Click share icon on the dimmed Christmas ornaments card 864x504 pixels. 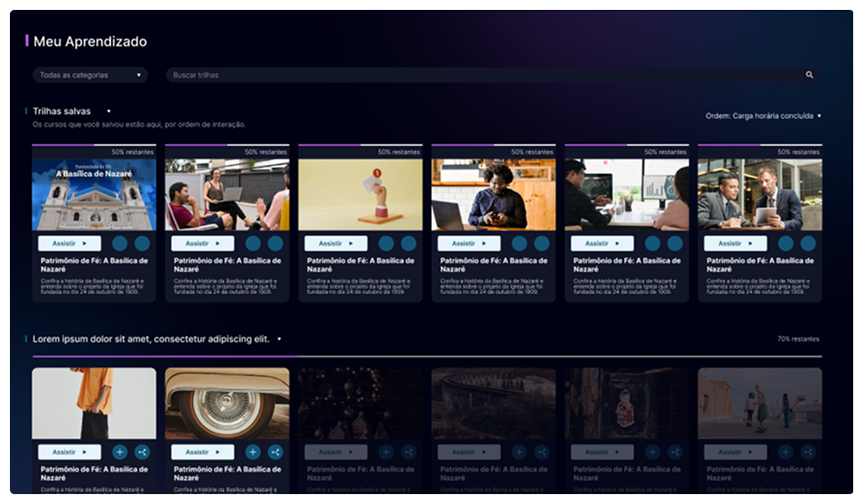[x=409, y=453]
